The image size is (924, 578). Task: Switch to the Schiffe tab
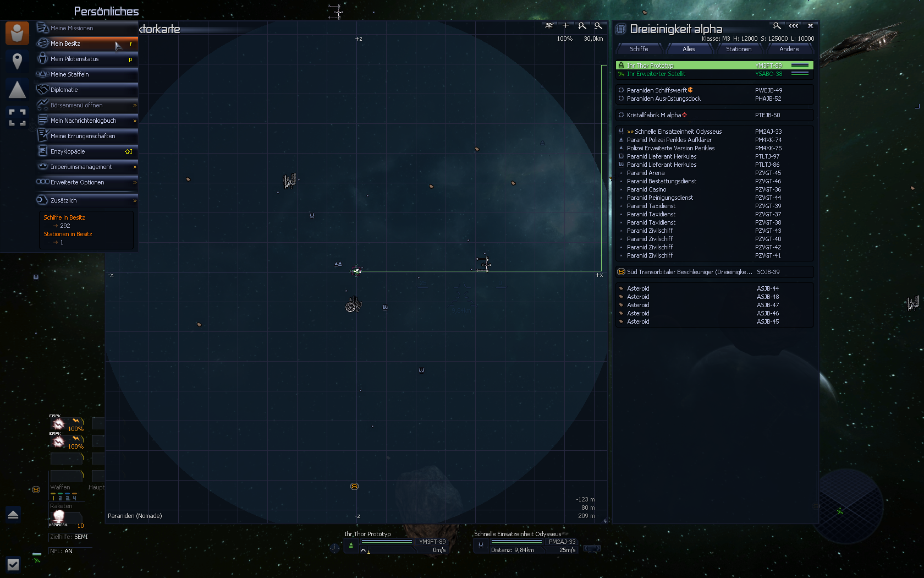pyautogui.click(x=639, y=49)
